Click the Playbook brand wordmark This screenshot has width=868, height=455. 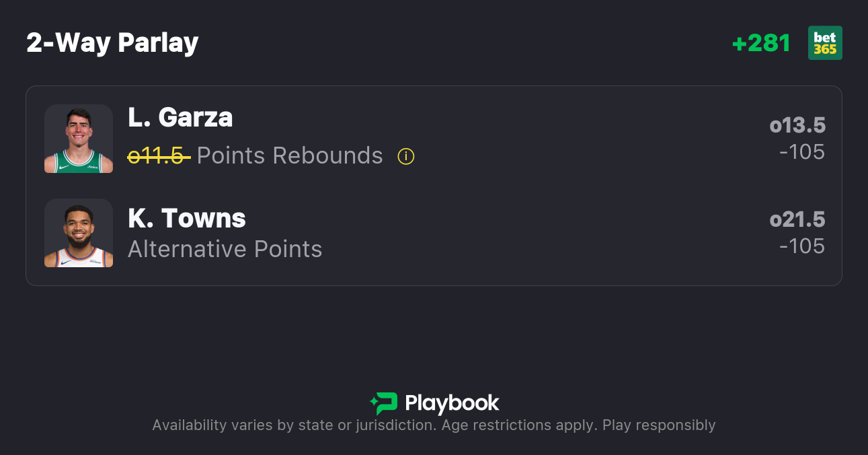click(452, 403)
